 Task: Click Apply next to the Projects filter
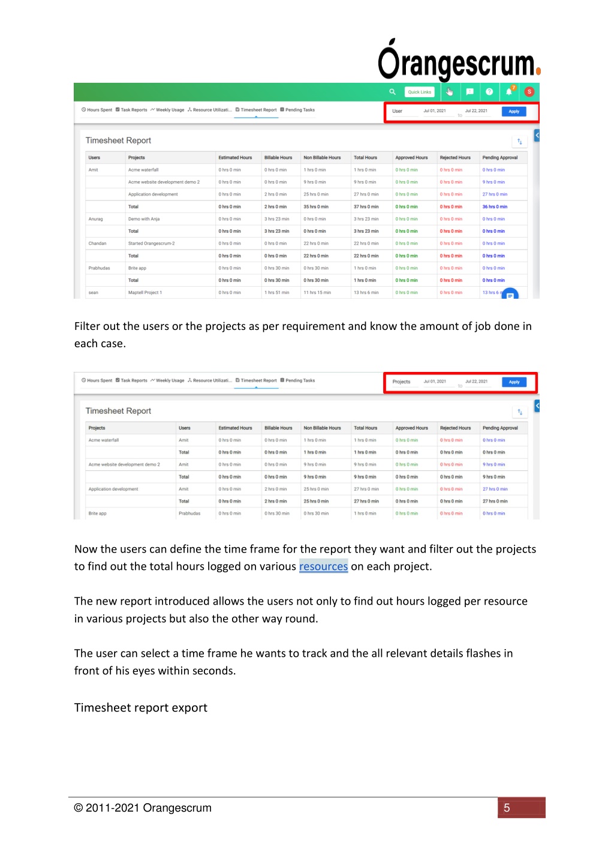(x=514, y=382)
